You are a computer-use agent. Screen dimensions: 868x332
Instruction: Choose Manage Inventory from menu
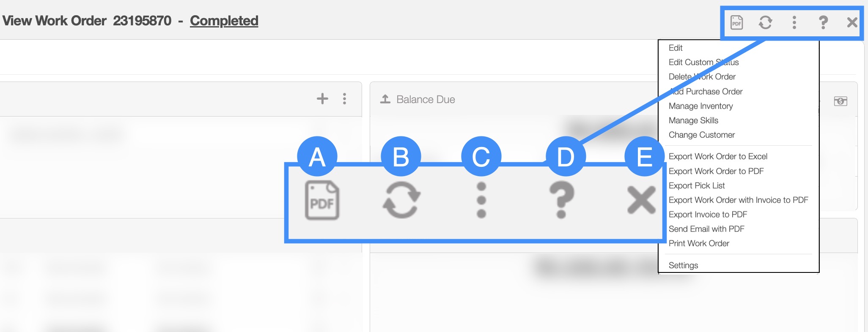click(700, 106)
